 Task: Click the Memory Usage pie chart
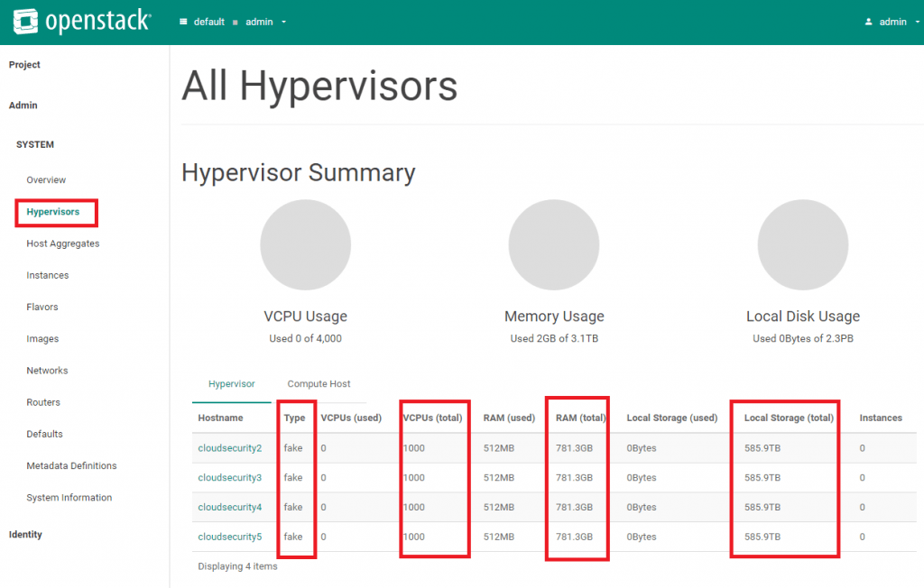coord(554,244)
